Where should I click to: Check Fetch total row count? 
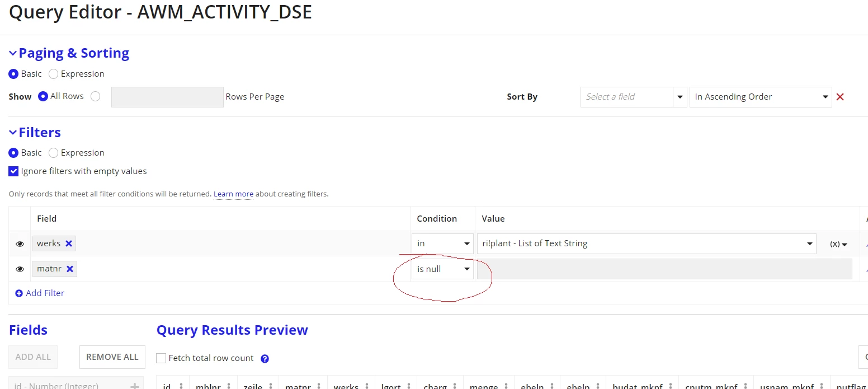(161, 358)
